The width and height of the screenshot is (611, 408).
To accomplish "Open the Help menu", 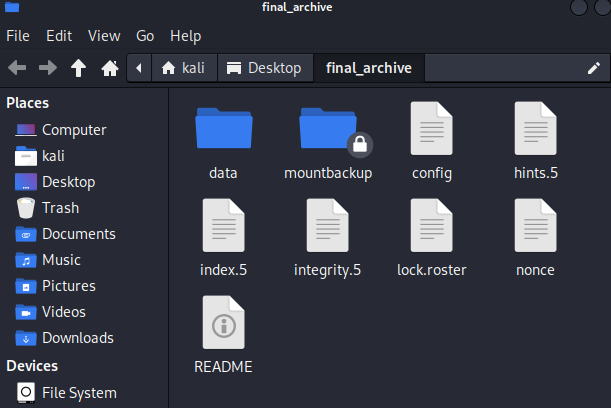I will (185, 36).
